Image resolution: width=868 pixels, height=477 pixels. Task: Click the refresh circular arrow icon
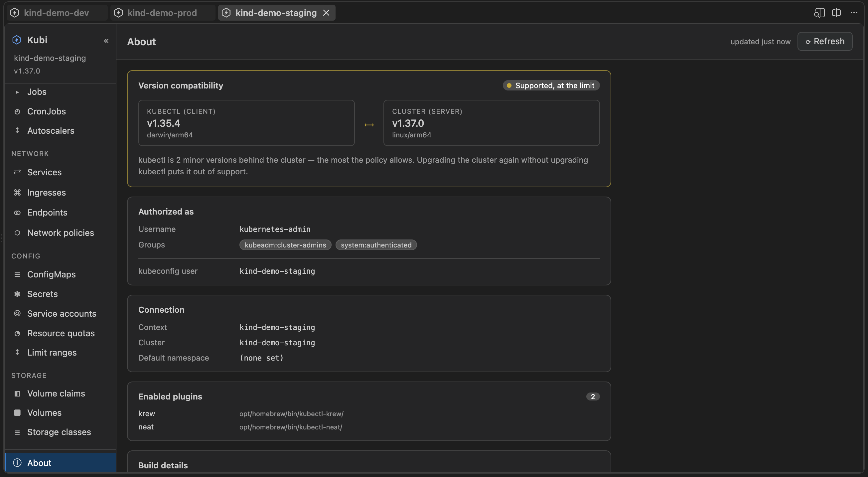(808, 42)
